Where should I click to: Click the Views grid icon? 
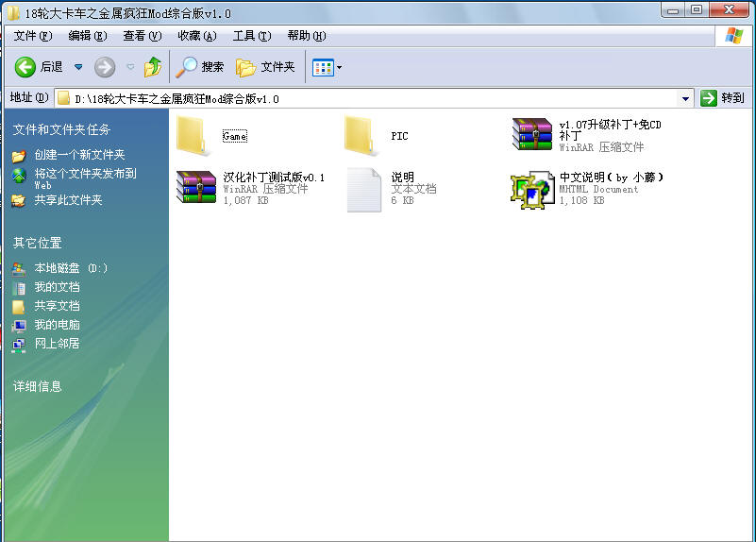pos(323,67)
